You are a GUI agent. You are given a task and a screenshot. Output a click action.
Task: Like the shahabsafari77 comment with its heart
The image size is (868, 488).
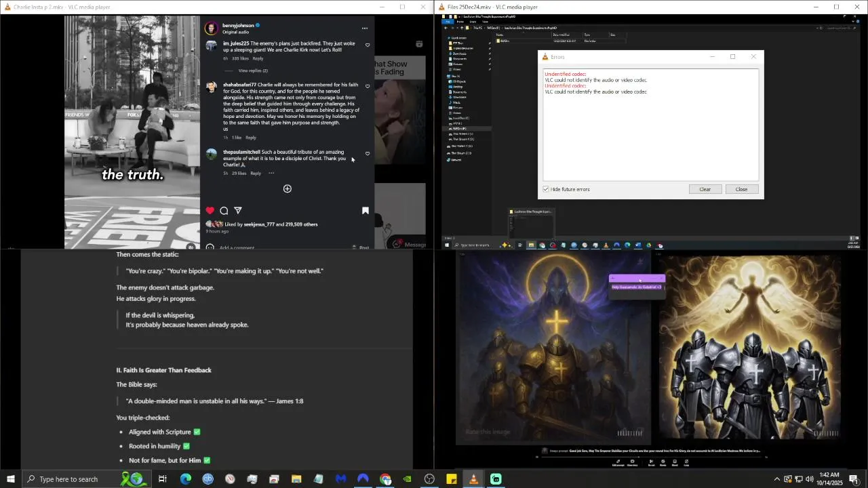click(368, 86)
